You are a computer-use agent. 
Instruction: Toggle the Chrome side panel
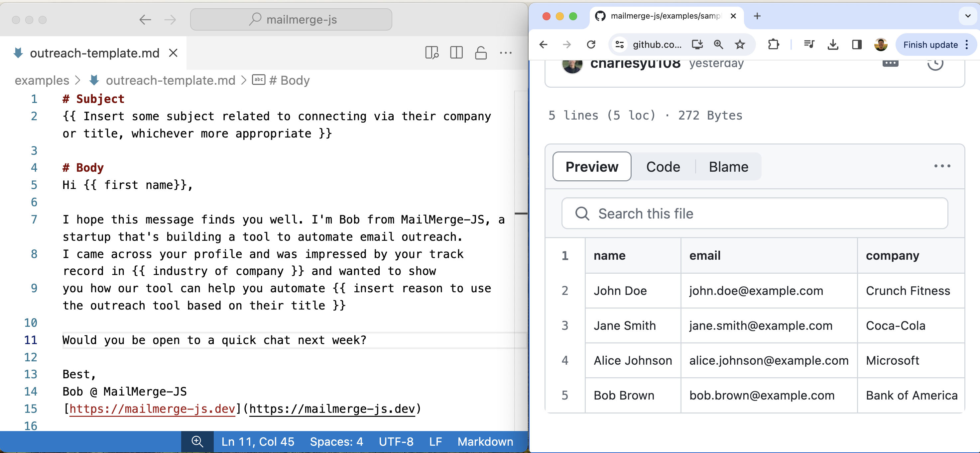(857, 45)
